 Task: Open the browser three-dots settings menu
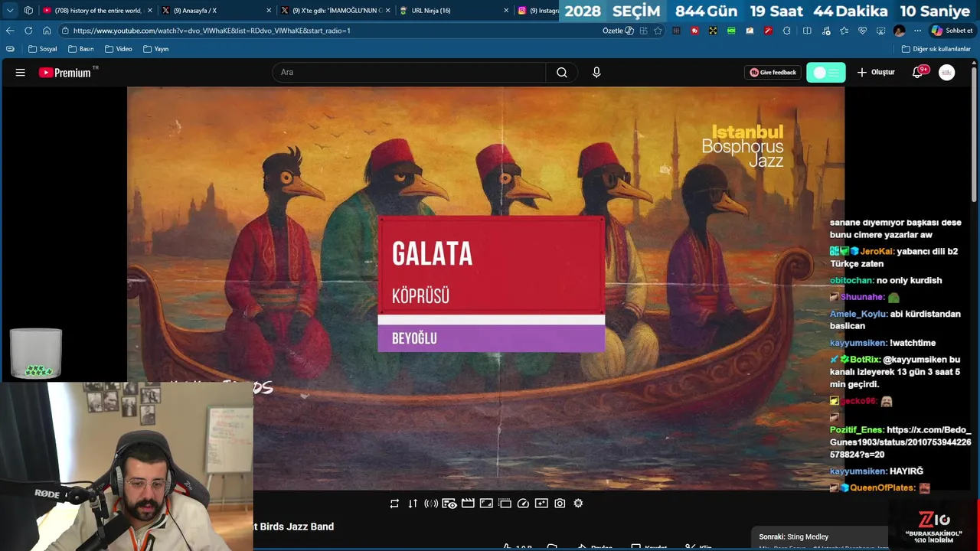tap(917, 31)
